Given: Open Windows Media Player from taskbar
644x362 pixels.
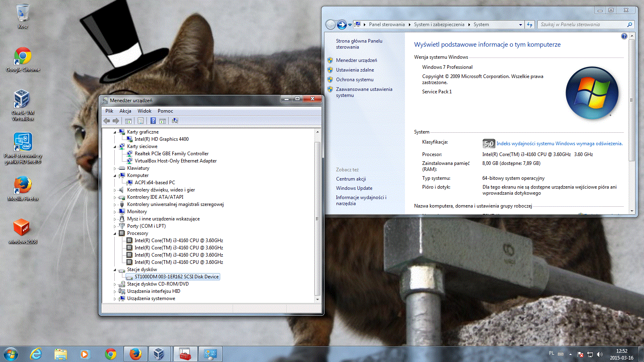Looking at the screenshot, I should [85, 354].
